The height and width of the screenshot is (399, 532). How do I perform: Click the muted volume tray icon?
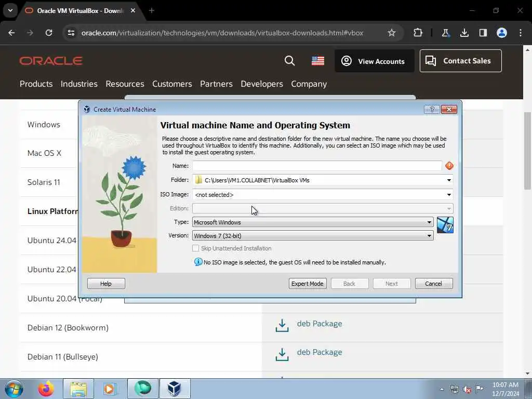pyautogui.click(x=467, y=389)
